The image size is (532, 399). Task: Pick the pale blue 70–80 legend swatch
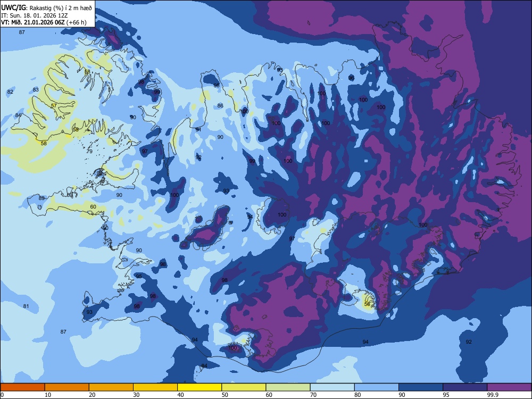pyautogui.click(x=332, y=387)
